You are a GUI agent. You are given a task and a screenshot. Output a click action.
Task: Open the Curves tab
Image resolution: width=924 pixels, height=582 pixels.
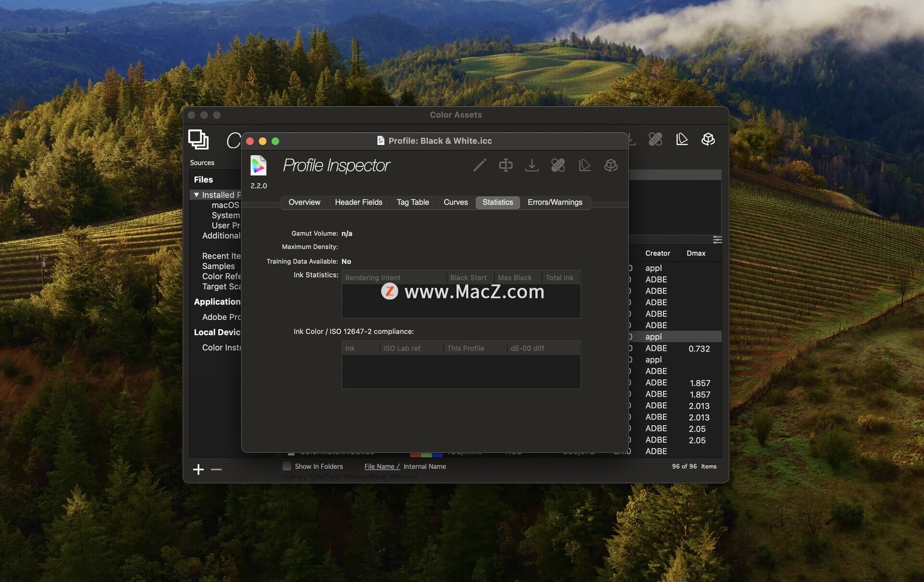455,202
